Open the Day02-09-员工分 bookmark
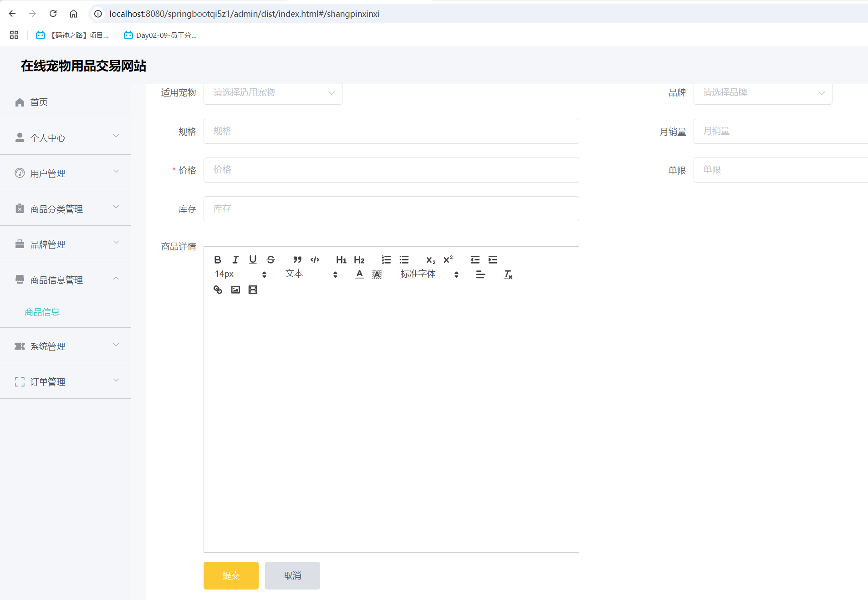This screenshot has height=600, width=868. 160,35
